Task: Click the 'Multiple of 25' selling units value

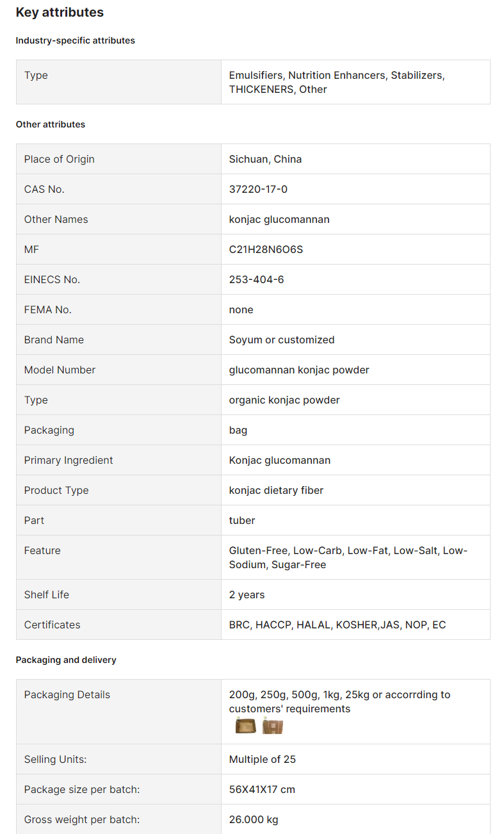Action: [x=263, y=759]
